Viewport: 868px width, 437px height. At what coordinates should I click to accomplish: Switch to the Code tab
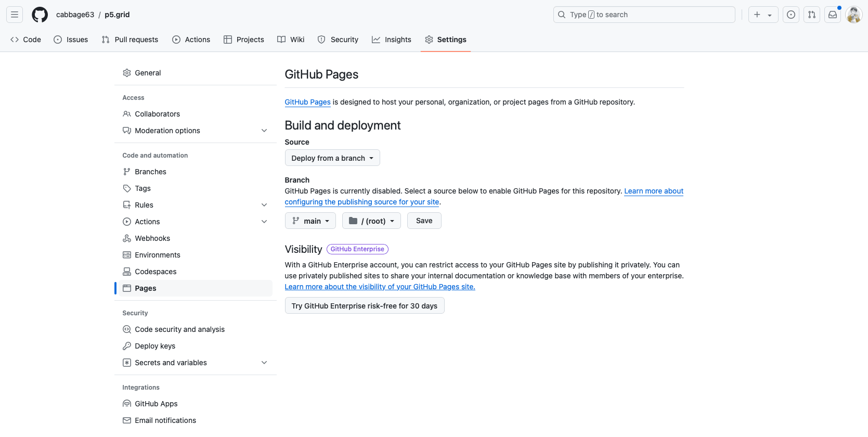click(26, 40)
